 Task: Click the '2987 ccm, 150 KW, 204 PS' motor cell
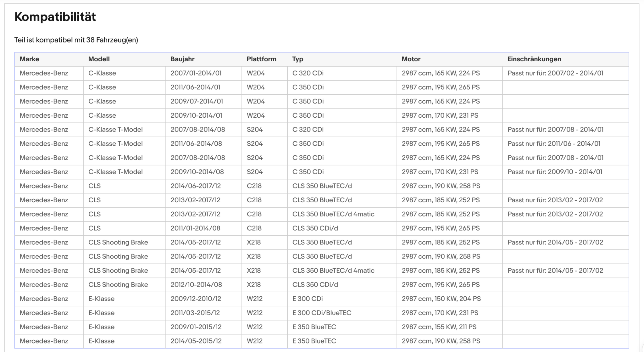(x=441, y=299)
